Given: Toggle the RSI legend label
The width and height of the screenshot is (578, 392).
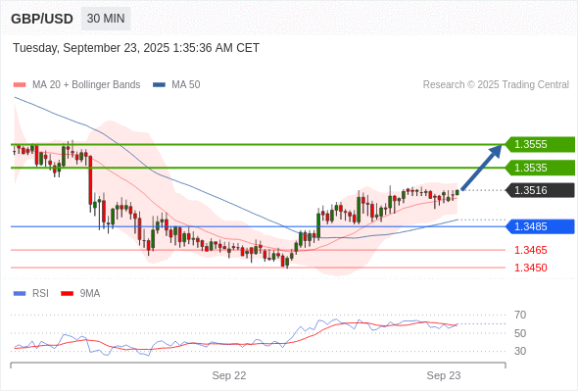Looking at the screenshot, I should 40,294.
